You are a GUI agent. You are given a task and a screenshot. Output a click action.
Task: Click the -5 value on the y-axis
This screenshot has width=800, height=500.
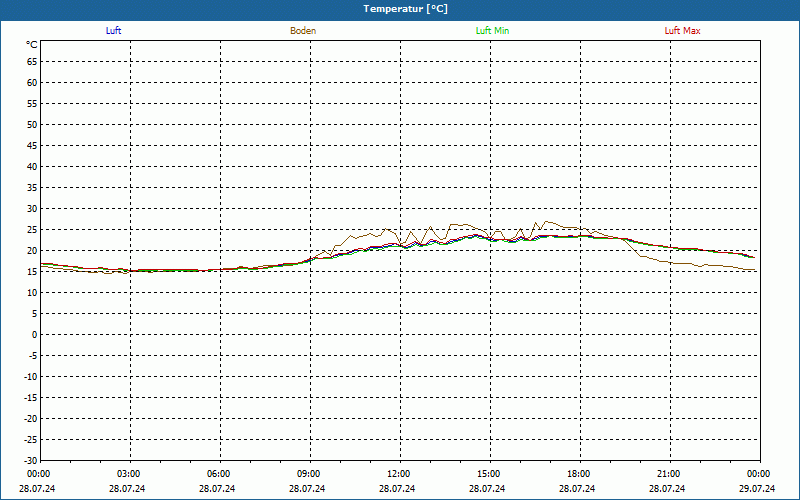click(x=33, y=356)
